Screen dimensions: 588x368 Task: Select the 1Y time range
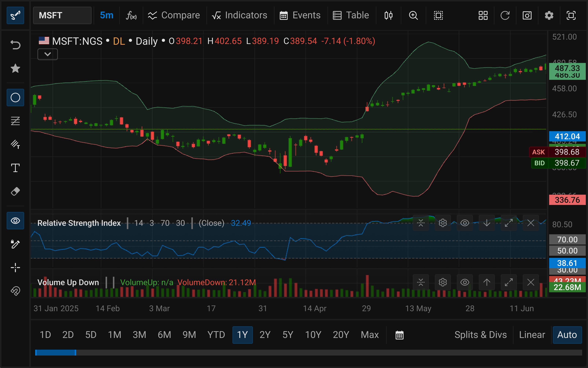tap(243, 335)
